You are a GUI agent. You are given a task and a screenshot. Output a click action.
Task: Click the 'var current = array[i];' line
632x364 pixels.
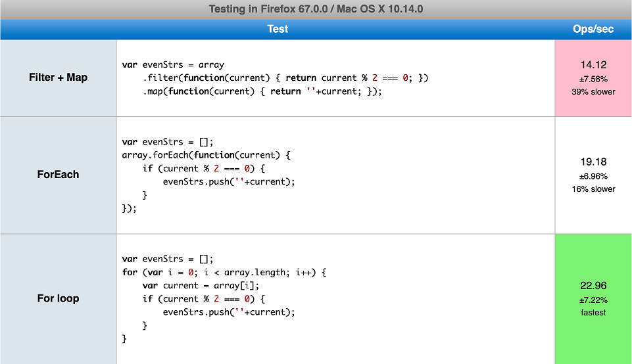pyautogui.click(x=201, y=285)
